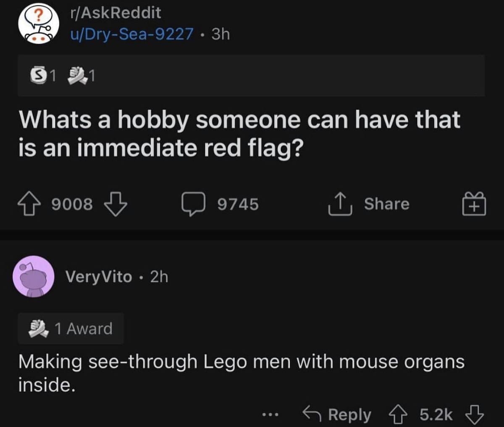Screen dimensions: 504x427
Task: Click the silver award on the post
Action: (39, 76)
